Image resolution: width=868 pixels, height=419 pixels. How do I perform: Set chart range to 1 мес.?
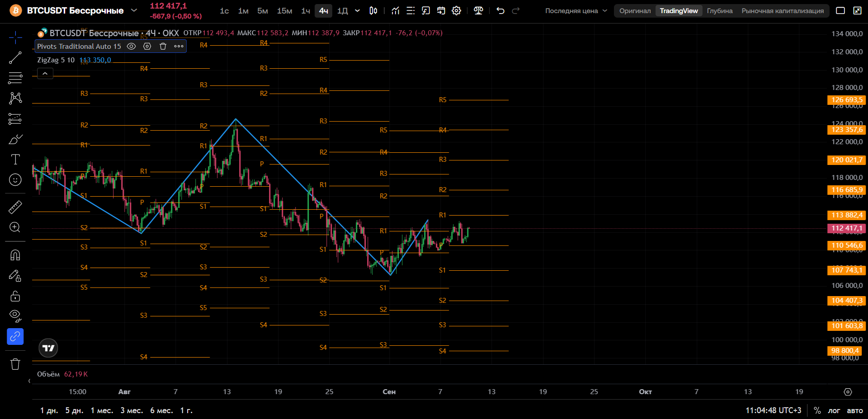click(x=102, y=410)
